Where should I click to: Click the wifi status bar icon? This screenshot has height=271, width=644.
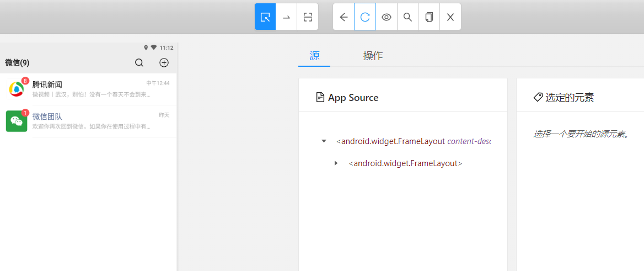coord(154,47)
